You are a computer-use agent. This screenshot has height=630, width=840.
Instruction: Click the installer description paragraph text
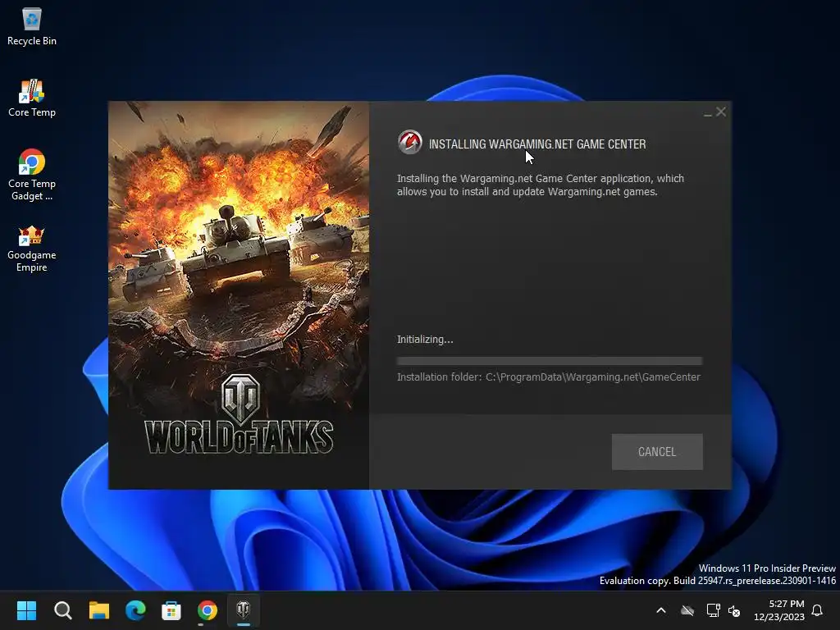(540, 185)
